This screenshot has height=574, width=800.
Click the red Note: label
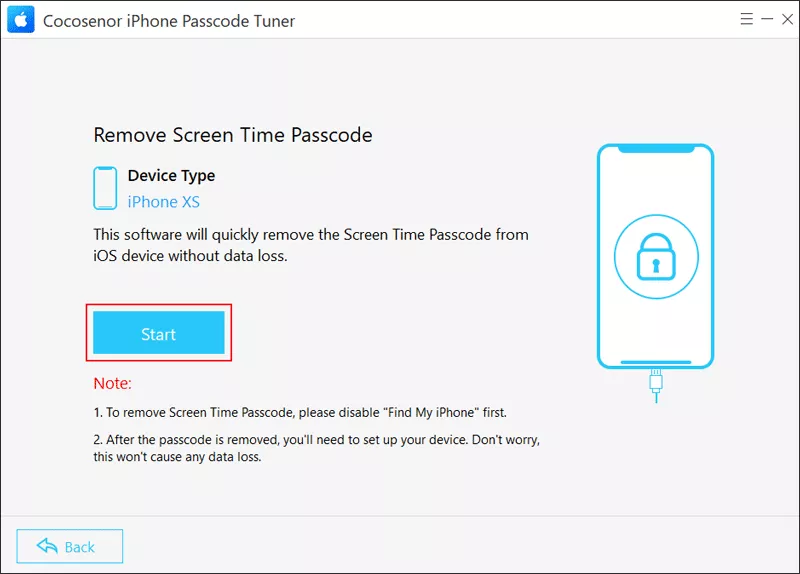point(112,383)
